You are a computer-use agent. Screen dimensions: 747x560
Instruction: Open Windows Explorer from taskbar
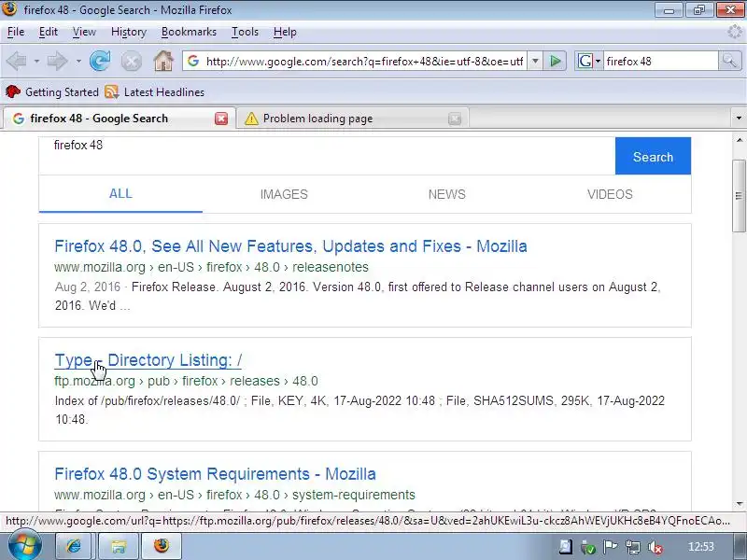coord(119,546)
